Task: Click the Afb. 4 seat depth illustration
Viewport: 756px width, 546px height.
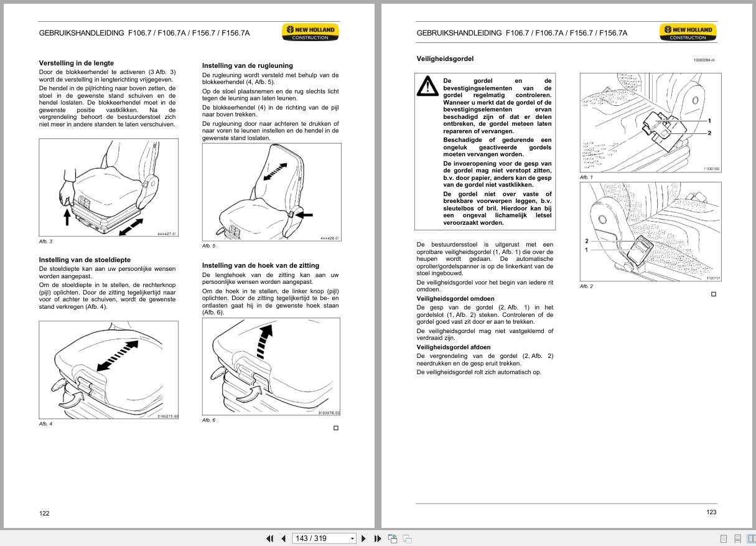Action: click(108, 370)
